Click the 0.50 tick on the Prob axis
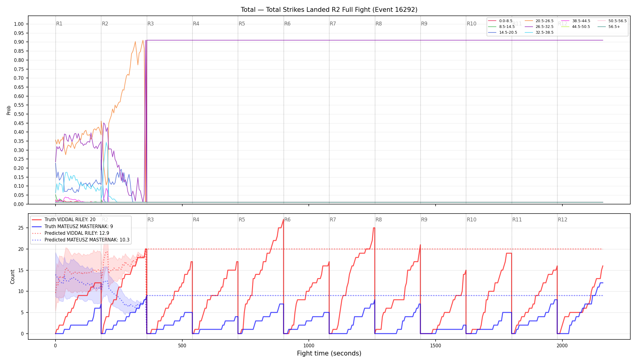 click(x=19, y=114)
